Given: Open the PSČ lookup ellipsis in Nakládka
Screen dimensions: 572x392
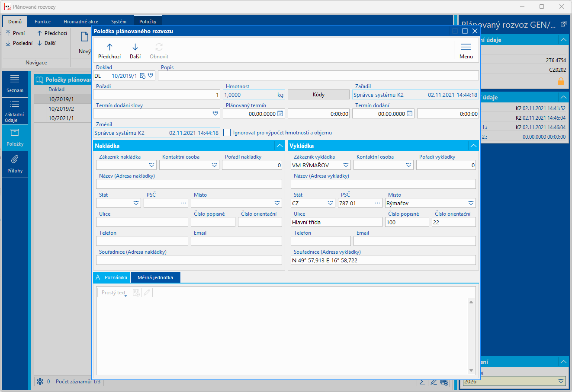Looking at the screenshot, I should pyautogui.click(x=183, y=203).
